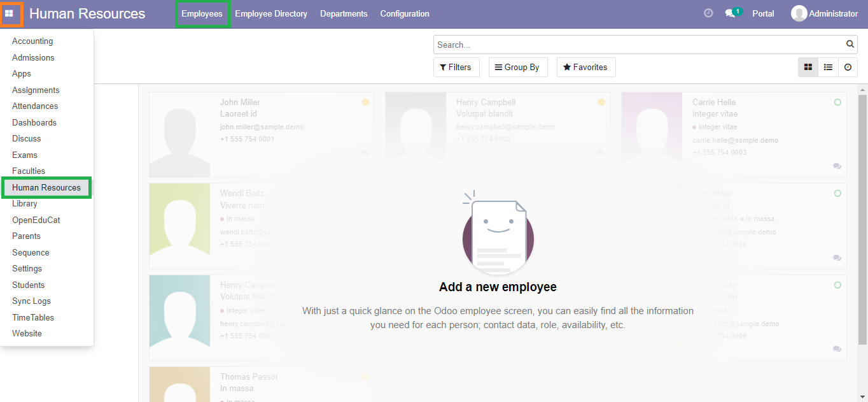This screenshot has width=868, height=402.
Task: Switch to kanban view icon
Action: [808, 67]
